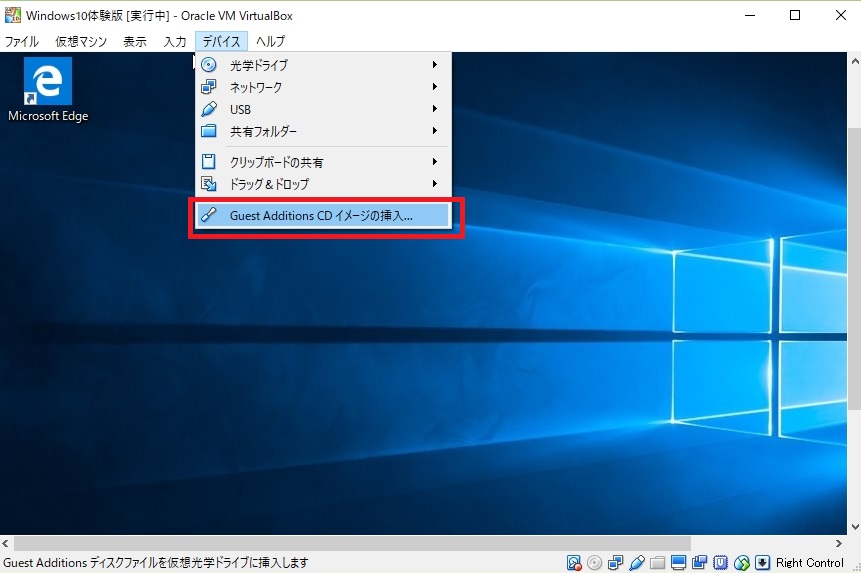Click the USB plug icon in menu
Viewport: 861px width, 573px height.
coord(209,109)
